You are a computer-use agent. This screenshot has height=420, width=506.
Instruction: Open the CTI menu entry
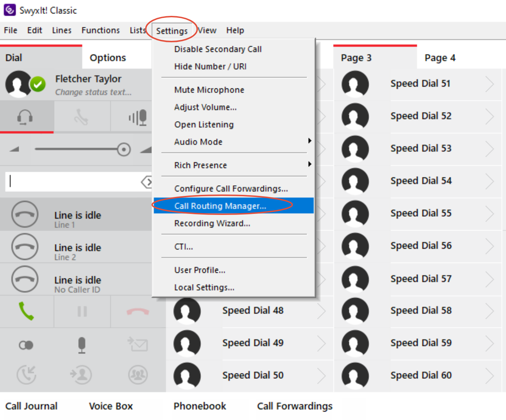[x=234, y=246]
